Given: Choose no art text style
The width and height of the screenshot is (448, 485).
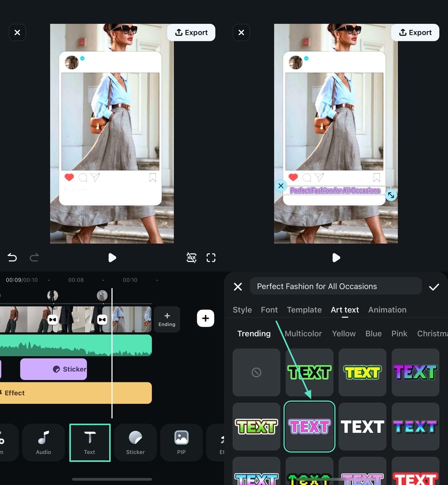Looking at the screenshot, I should click(257, 372).
